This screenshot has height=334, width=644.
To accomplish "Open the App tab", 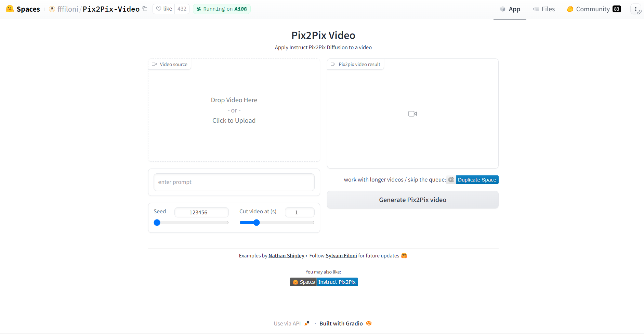I will 510,9.
